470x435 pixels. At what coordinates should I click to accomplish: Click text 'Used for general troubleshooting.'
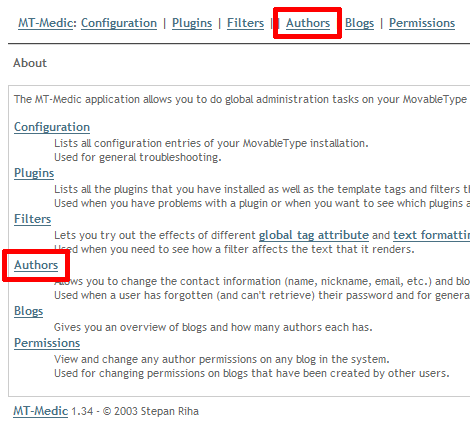138,157
